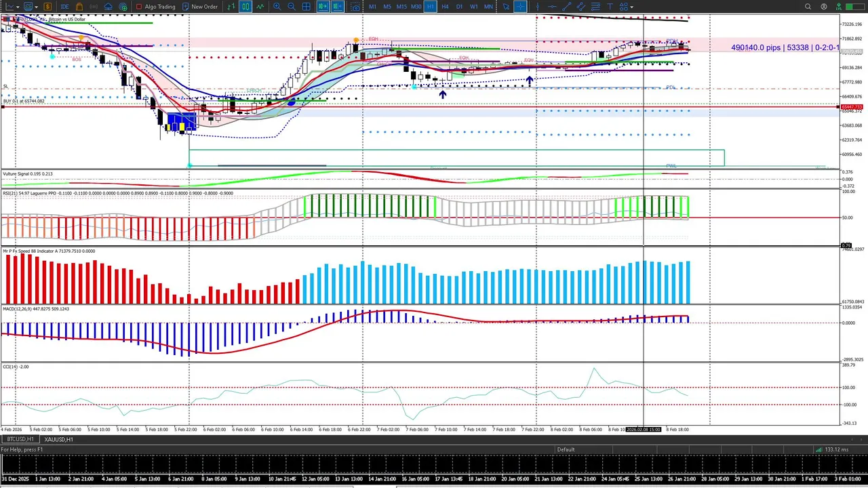
Task: Select the BUY 0.1 at 65744.082 trade level
Action: 24,101
